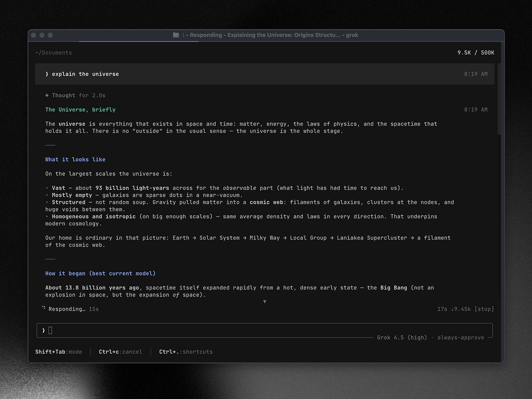Click the Ctrl+c:cancel shortcut hint
This screenshot has width=532, height=399.
121,352
